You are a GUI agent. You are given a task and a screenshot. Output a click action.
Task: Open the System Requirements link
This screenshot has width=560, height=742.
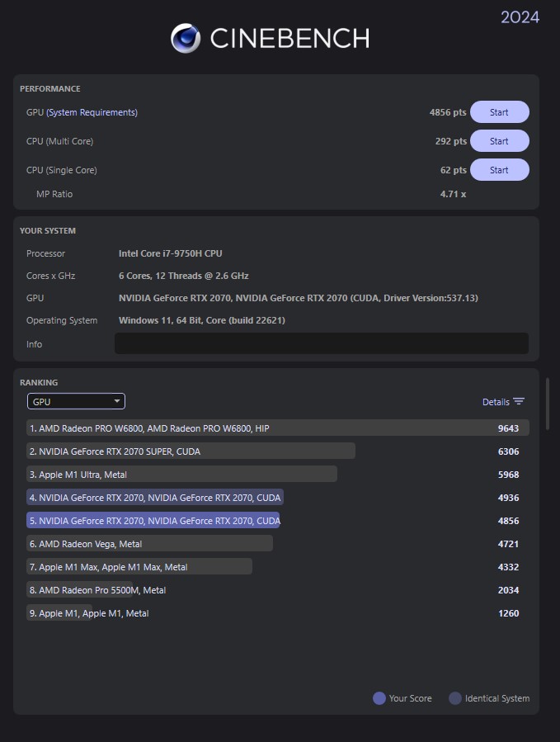[92, 112]
